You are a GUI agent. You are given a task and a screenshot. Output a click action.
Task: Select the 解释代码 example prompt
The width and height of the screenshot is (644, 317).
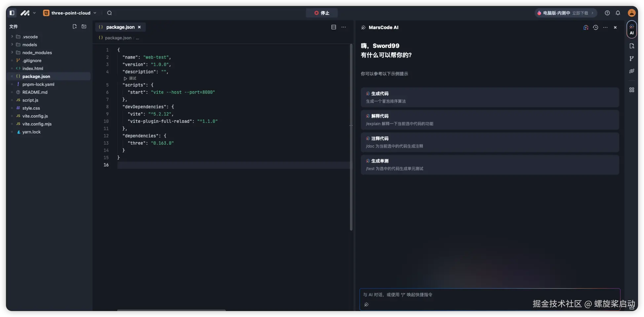tap(490, 120)
